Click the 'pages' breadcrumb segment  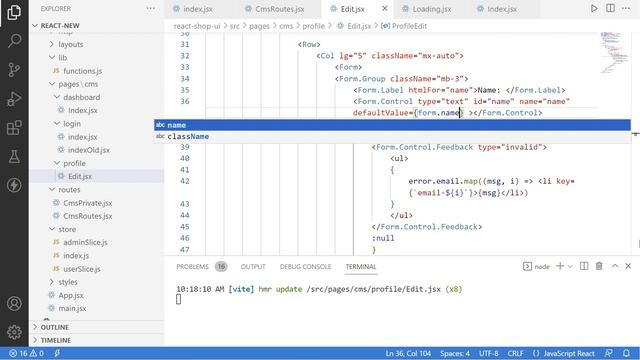[259, 26]
